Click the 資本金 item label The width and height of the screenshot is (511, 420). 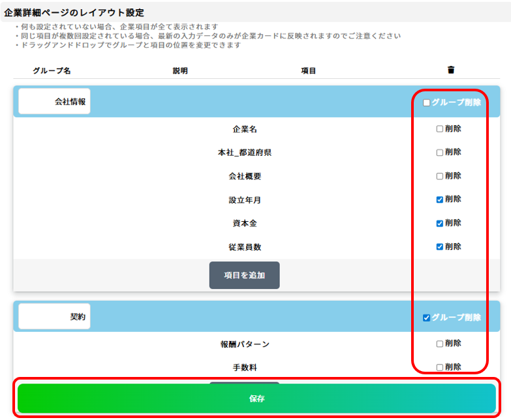point(245,223)
